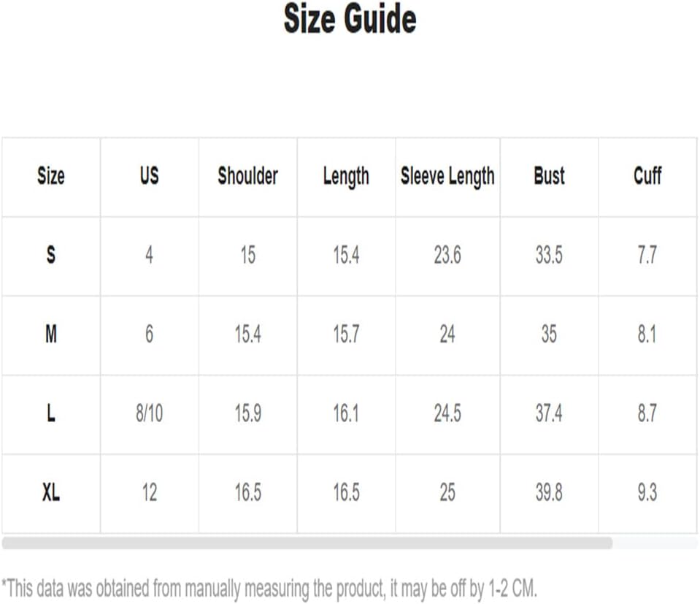Select the Sleeve Length column header
The height and width of the screenshot is (604, 700).
447,177
